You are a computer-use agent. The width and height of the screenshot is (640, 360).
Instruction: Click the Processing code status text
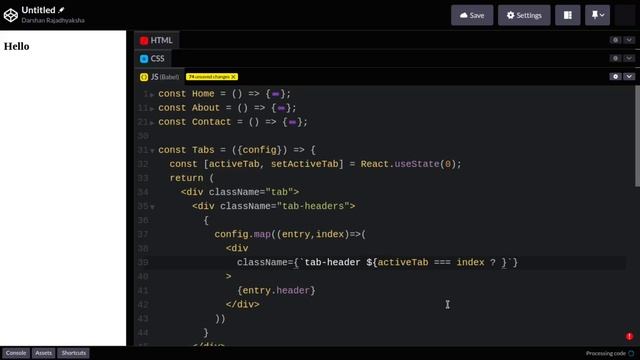tap(606, 353)
